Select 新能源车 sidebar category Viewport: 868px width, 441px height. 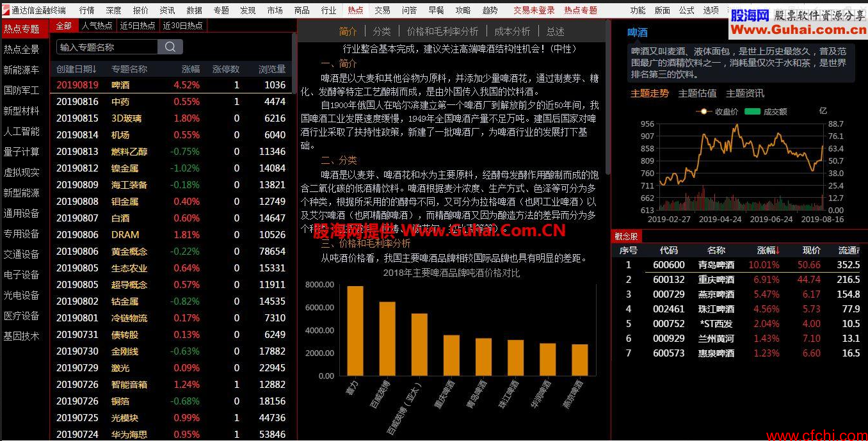pyautogui.click(x=21, y=70)
